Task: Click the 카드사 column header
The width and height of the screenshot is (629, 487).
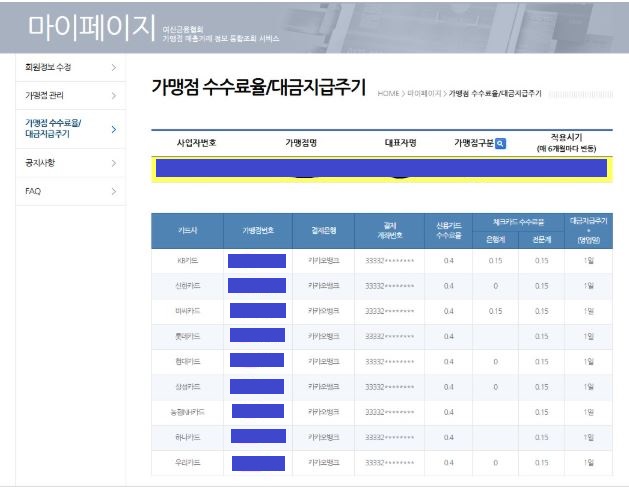Action: [x=187, y=230]
